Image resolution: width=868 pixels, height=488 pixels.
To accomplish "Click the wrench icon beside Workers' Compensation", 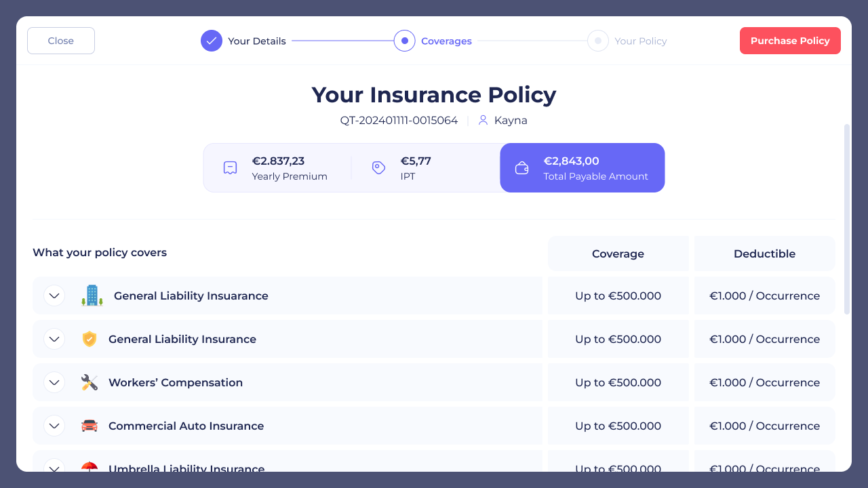I will pyautogui.click(x=90, y=382).
